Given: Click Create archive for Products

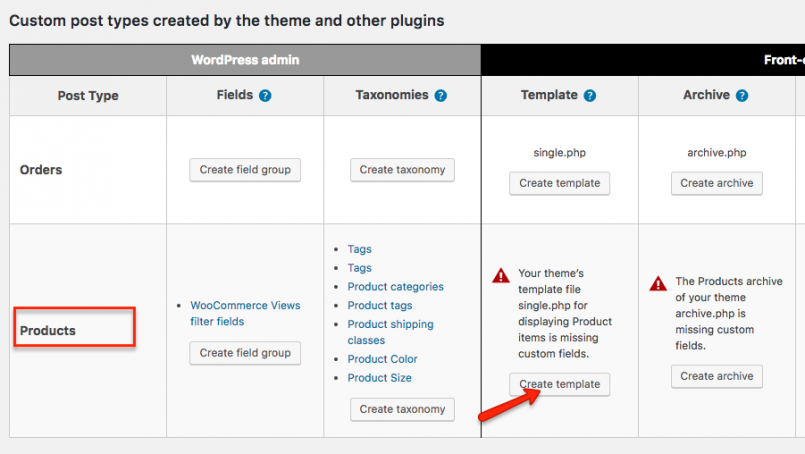Looking at the screenshot, I should [x=717, y=376].
